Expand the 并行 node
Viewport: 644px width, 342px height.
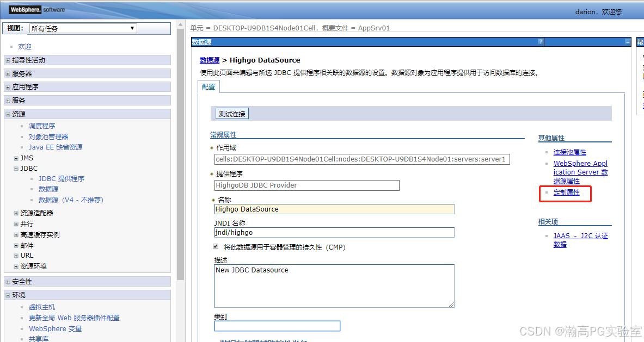(x=16, y=224)
